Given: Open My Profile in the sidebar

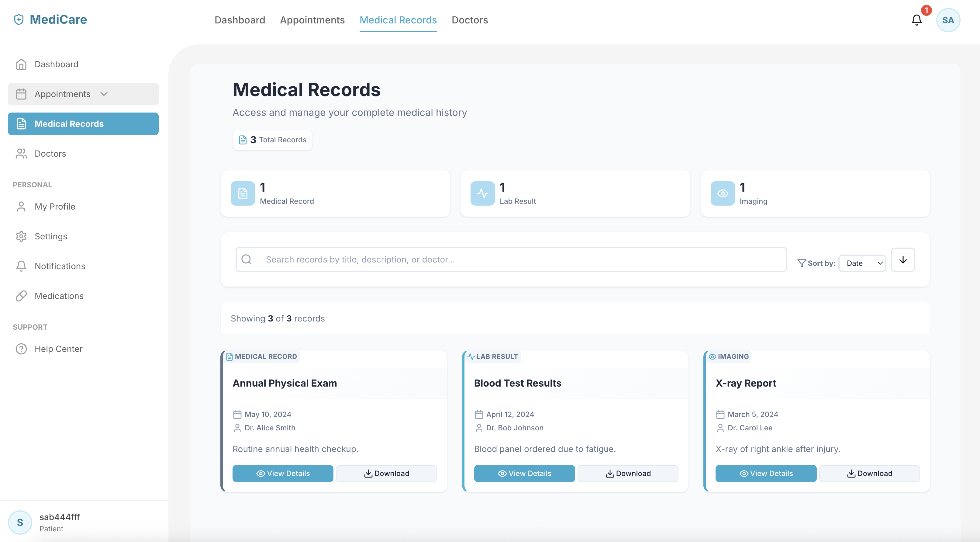Looking at the screenshot, I should point(55,207).
